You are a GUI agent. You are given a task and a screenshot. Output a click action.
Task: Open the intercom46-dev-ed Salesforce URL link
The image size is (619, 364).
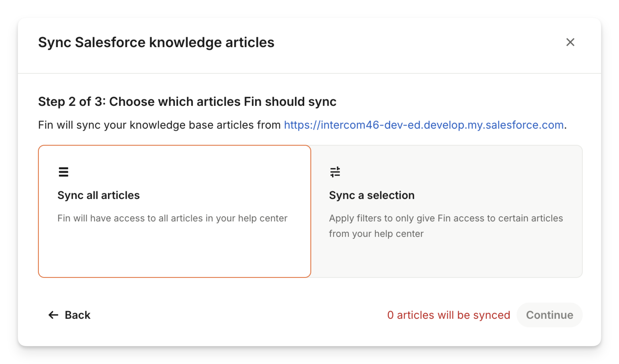pos(424,125)
